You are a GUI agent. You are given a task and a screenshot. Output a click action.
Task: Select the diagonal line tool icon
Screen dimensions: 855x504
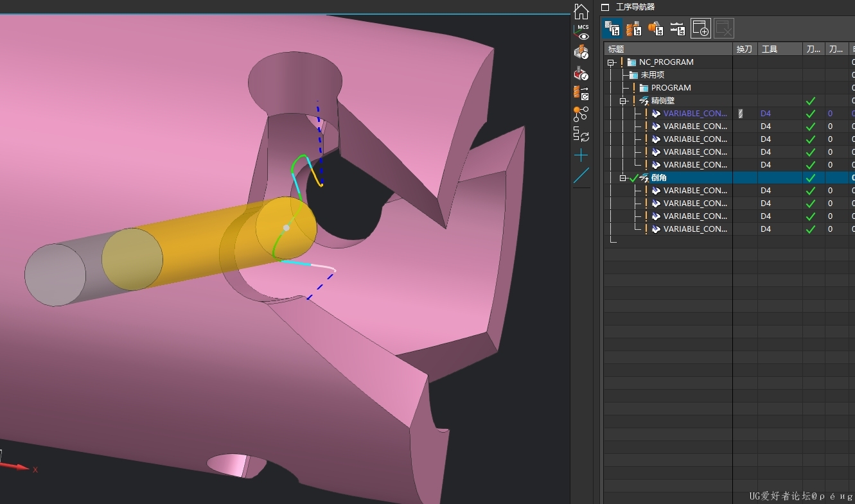581,175
